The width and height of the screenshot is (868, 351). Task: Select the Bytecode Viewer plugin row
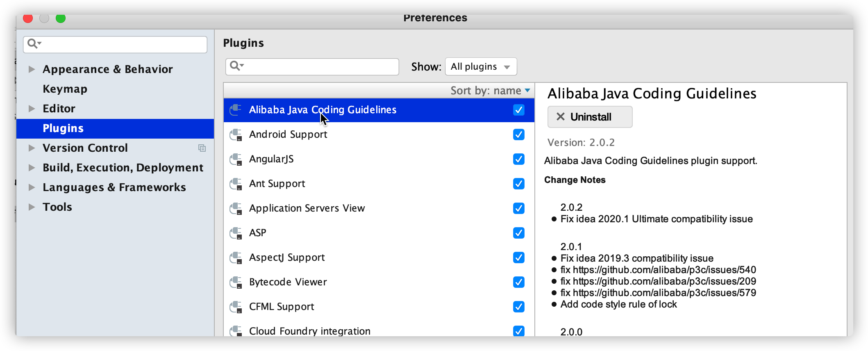pyautogui.click(x=379, y=282)
